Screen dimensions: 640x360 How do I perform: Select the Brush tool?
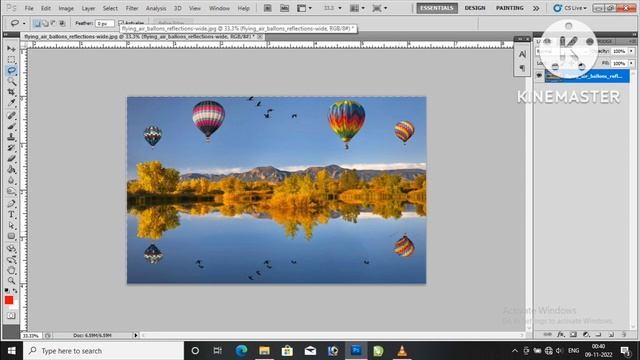[x=11, y=127]
